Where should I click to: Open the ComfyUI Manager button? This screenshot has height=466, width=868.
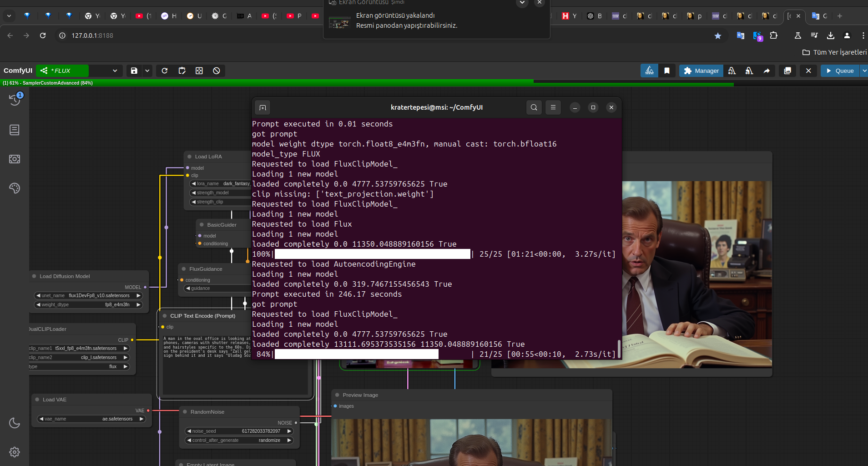tap(701, 71)
